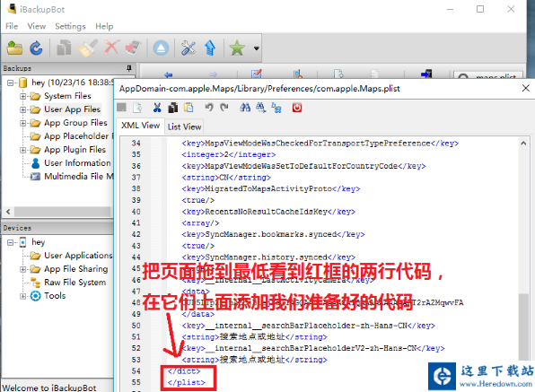The height and width of the screenshot is (392, 535).
Task: Click the undo arrow in plist editor
Action: [x=209, y=108]
